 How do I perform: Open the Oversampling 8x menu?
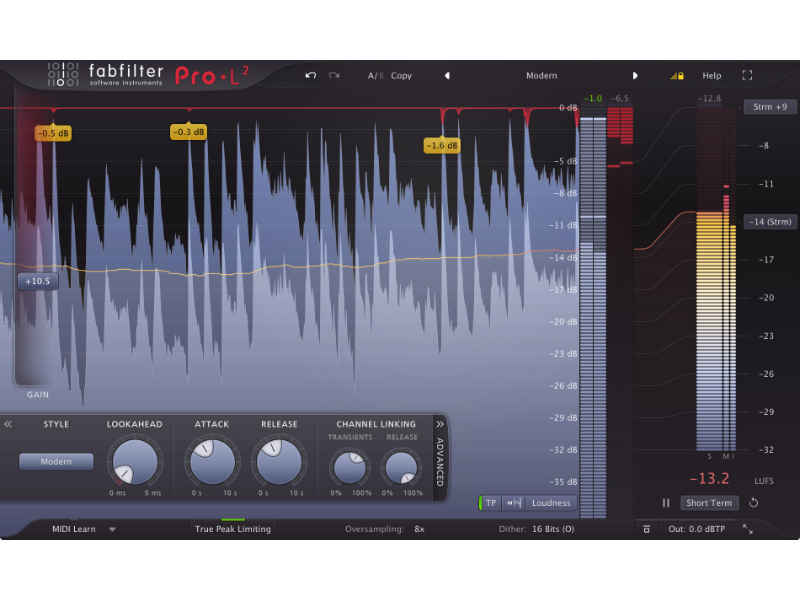[419, 529]
